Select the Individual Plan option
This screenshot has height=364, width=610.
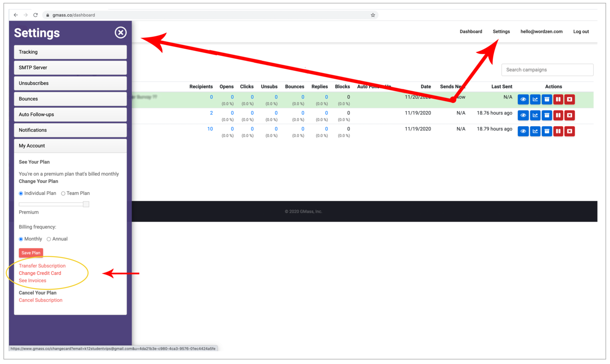[21, 193]
